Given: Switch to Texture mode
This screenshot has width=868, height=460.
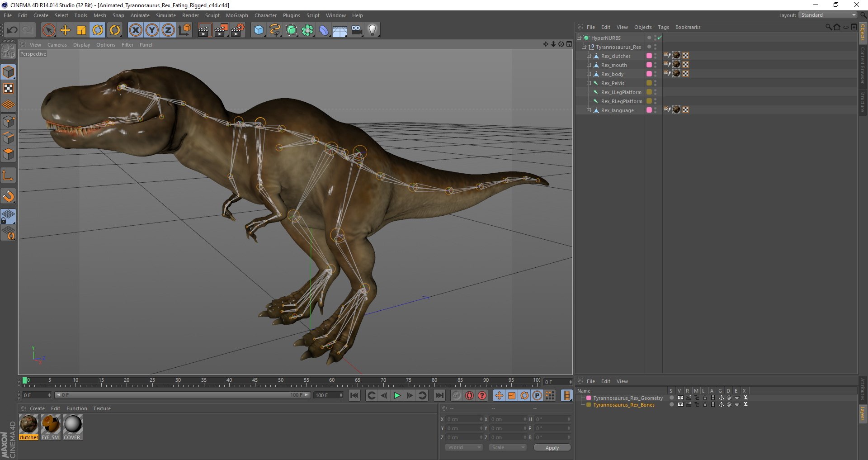Looking at the screenshot, I should point(8,88).
